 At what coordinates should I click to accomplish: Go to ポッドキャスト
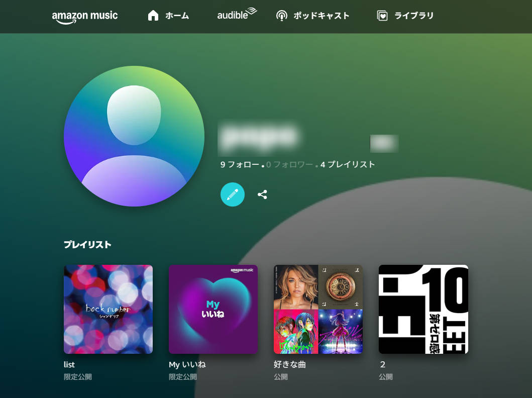pyautogui.click(x=322, y=16)
